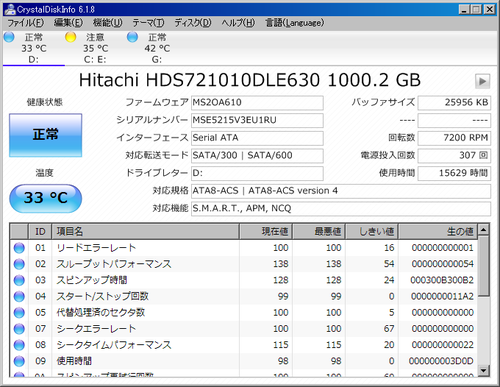Click status orb for attribute 05 row
Viewport: 500px width, 387px height.
coord(19,312)
